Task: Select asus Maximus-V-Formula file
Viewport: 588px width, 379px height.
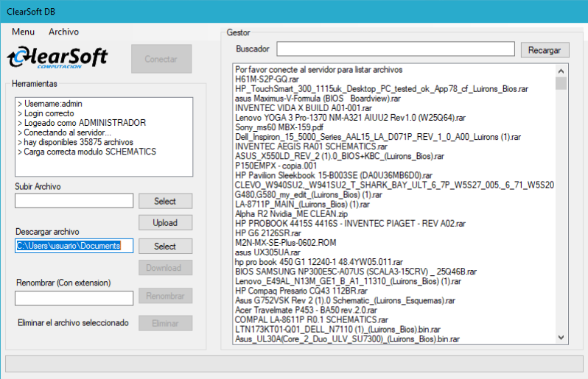Action: click(318, 99)
